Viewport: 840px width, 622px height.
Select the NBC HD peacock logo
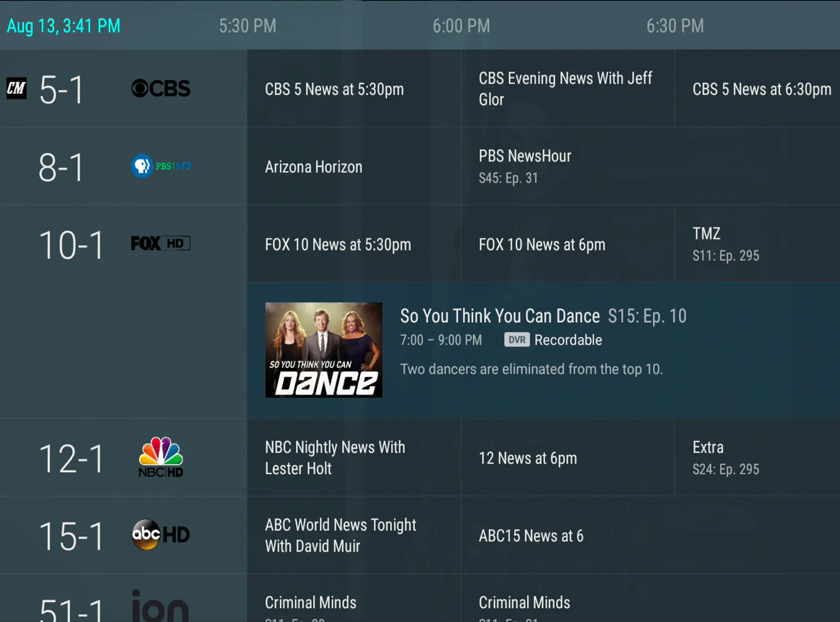[161, 457]
